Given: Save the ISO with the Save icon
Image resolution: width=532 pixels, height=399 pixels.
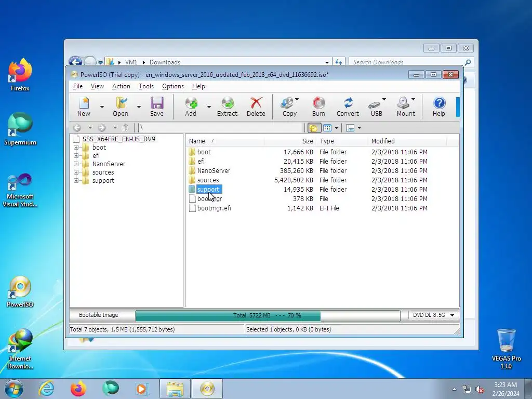Looking at the screenshot, I should coord(157,107).
